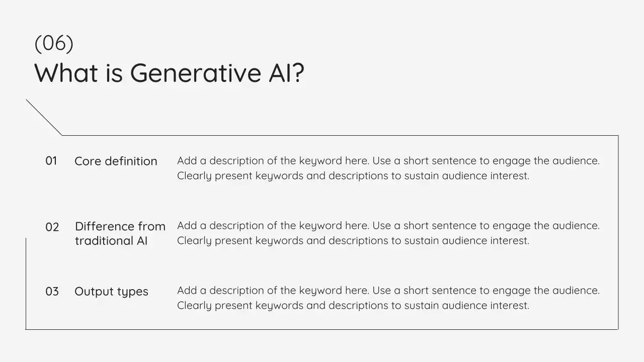The width and height of the screenshot is (644, 362).
Task: Click the (06) slide number label
Action: click(54, 43)
